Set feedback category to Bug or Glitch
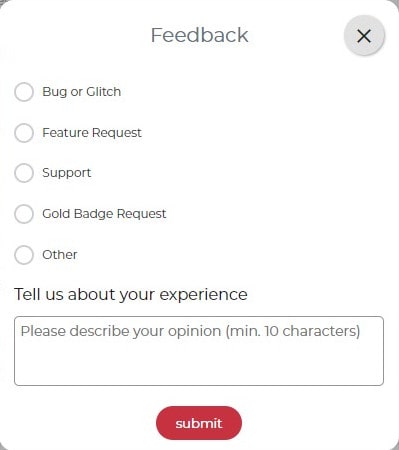399x450 pixels. coord(24,92)
